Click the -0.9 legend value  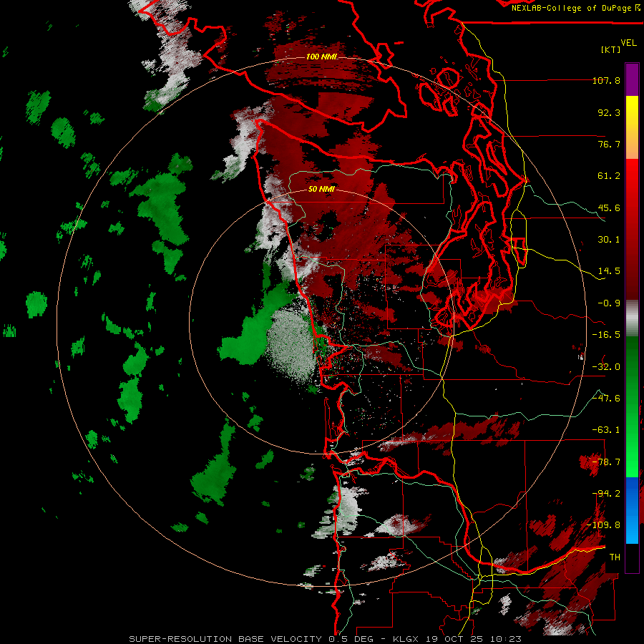pos(609,303)
